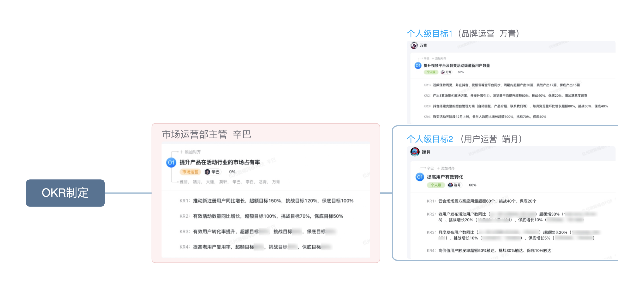The width and height of the screenshot is (644, 289).
Task: Click the 60% progress value on 端月's objective
Action: (x=472, y=185)
